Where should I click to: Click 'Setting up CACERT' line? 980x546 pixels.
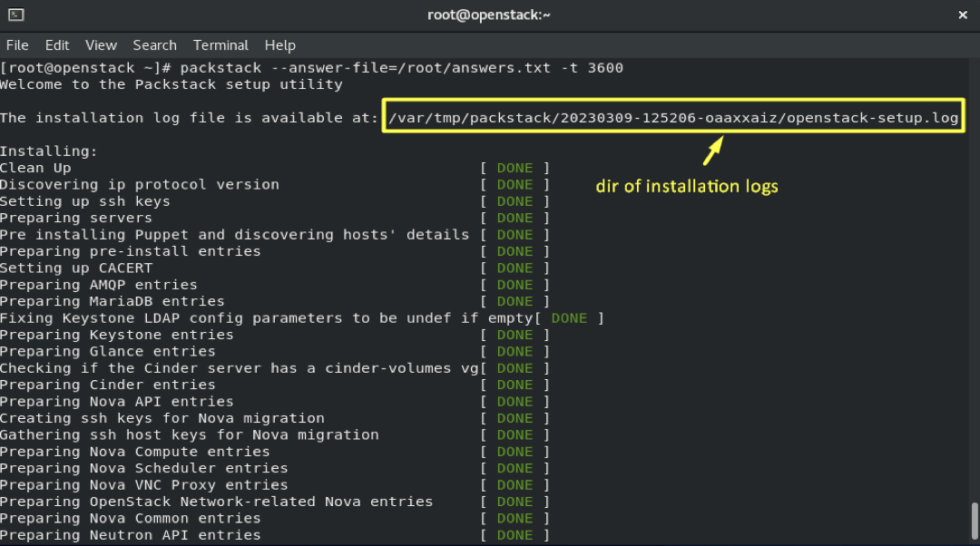(76, 268)
